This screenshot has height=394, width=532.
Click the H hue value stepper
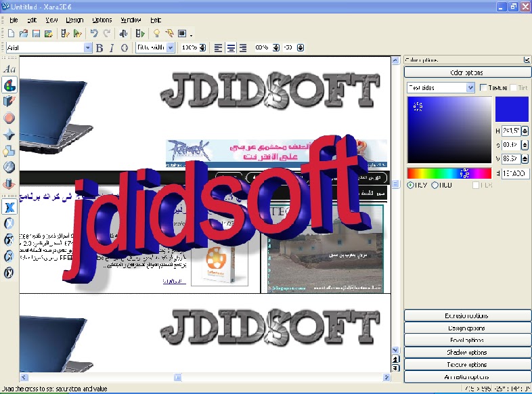pyautogui.click(x=525, y=131)
